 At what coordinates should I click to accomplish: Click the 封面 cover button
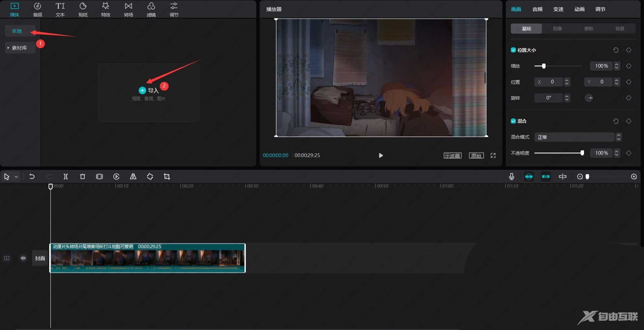[40, 258]
